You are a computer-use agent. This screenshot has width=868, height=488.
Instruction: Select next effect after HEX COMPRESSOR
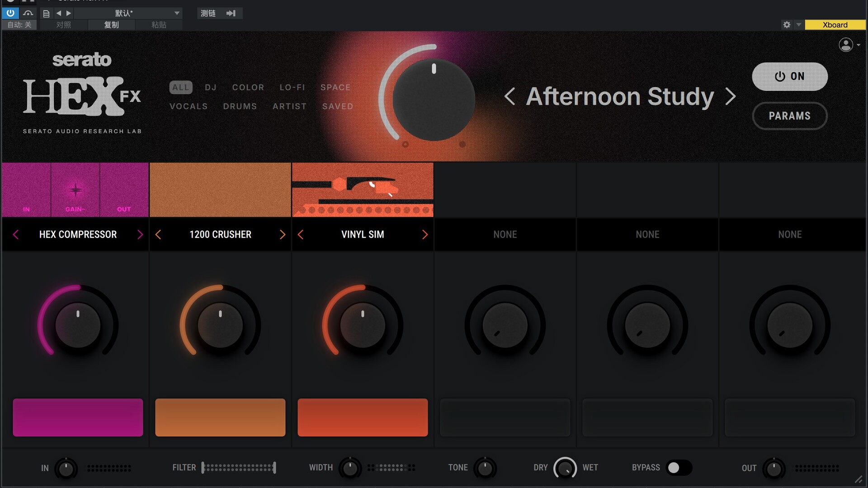[x=140, y=235]
